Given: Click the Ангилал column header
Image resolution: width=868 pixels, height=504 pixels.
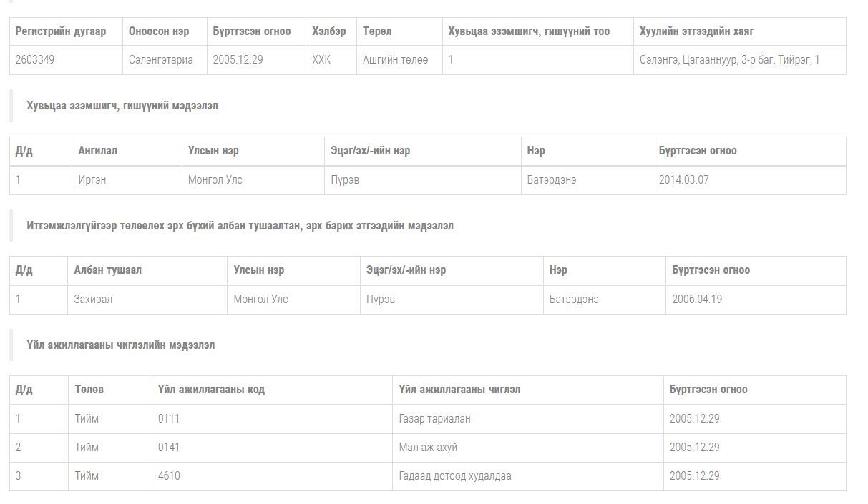Looking at the screenshot, I should click(x=98, y=151).
